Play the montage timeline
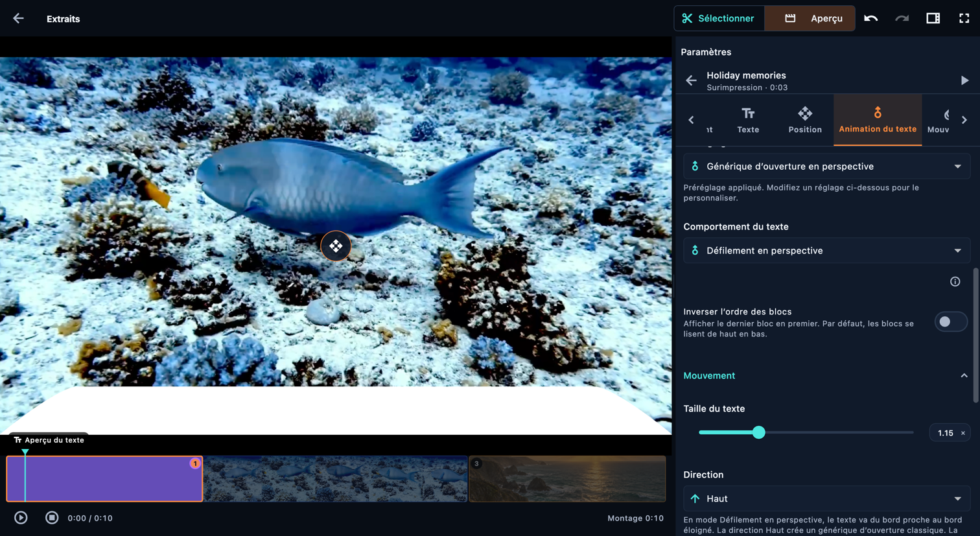The height and width of the screenshot is (536, 980). [21, 518]
